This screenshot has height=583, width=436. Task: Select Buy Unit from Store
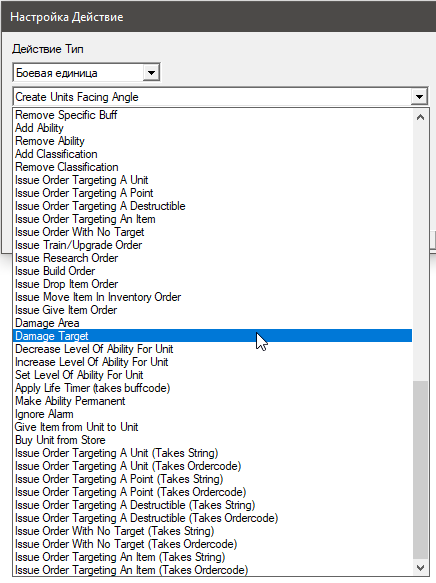pos(213,440)
